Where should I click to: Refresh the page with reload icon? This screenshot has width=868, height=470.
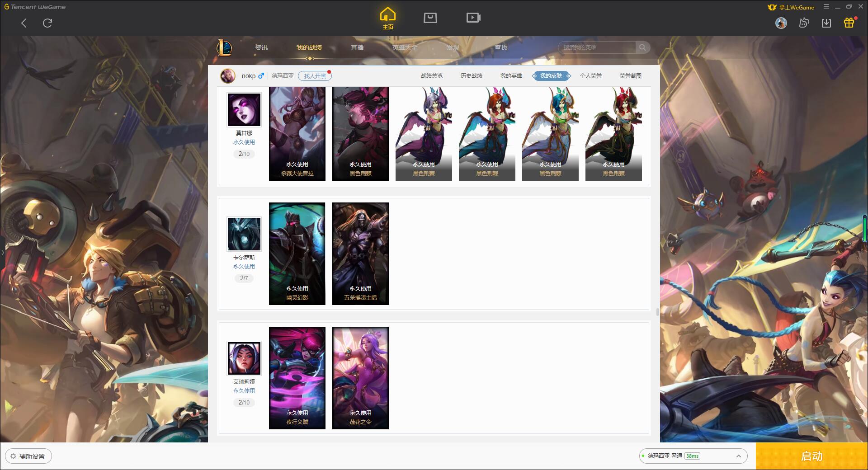47,23
